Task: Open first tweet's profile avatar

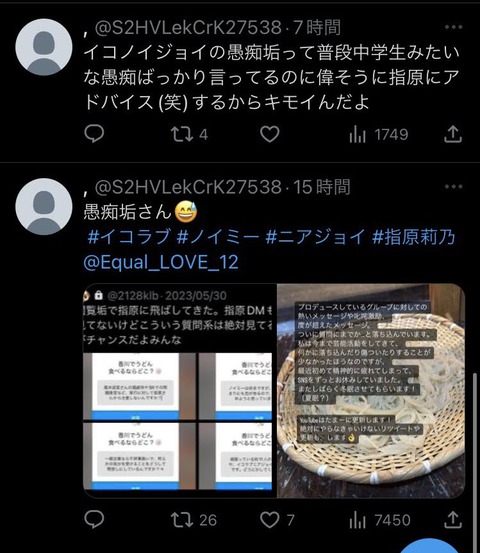Action: pos(44,47)
